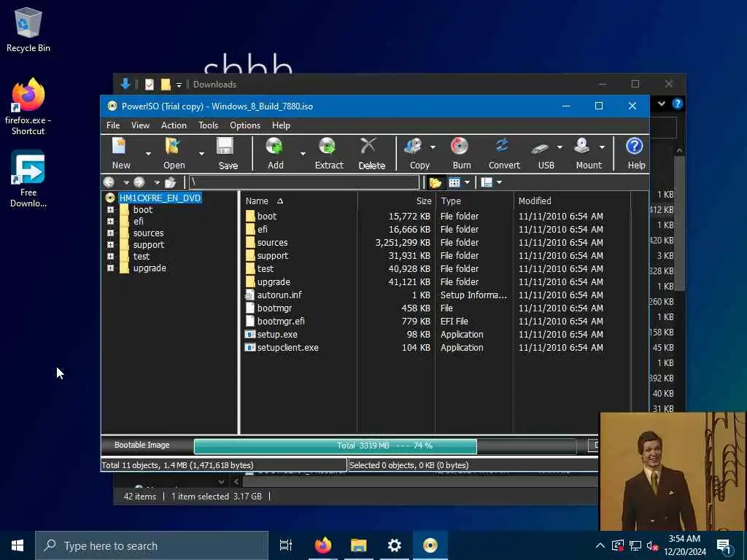This screenshot has height=560, width=747.
Task: Select the Recycle Bin desktop icon
Action: tap(28, 29)
